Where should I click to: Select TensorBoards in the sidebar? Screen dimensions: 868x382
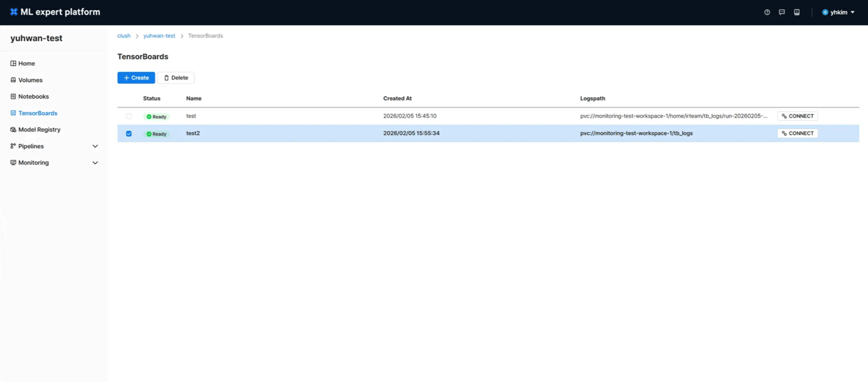pyautogui.click(x=37, y=113)
